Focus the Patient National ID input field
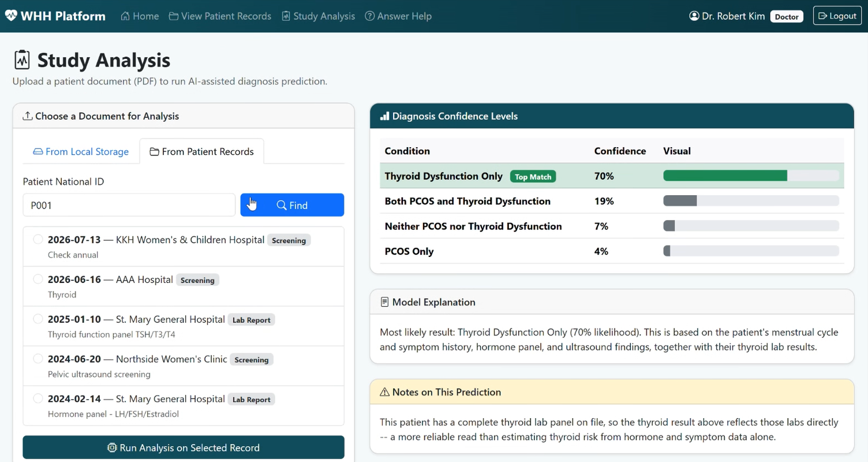868x462 pixels. 129,205
